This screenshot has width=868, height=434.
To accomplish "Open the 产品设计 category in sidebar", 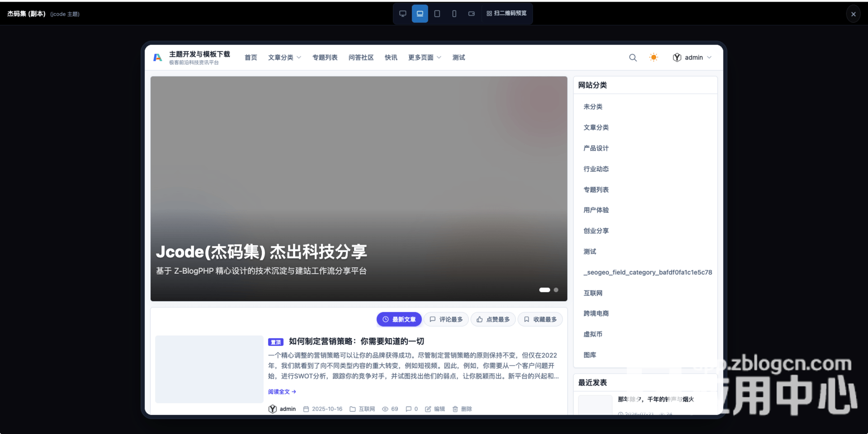I will [x=596, y=148].
